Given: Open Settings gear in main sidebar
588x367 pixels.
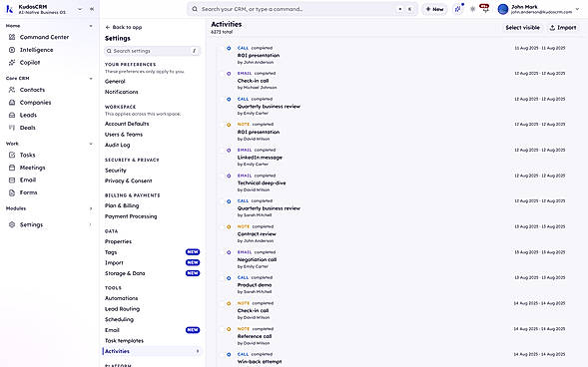Looking at the screenshot, I should pos(12,224).
